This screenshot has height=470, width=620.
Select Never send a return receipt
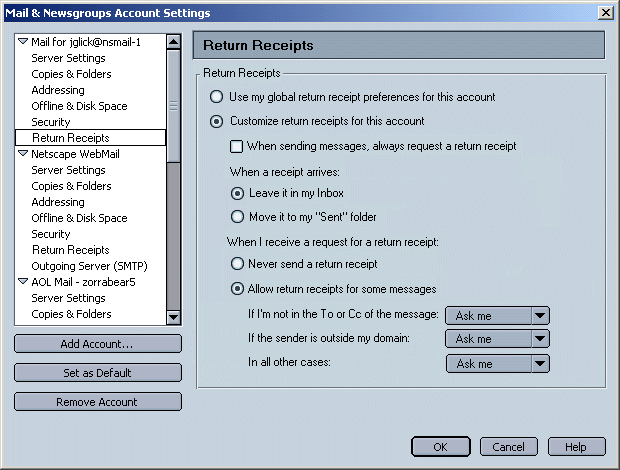pos(237,264)
